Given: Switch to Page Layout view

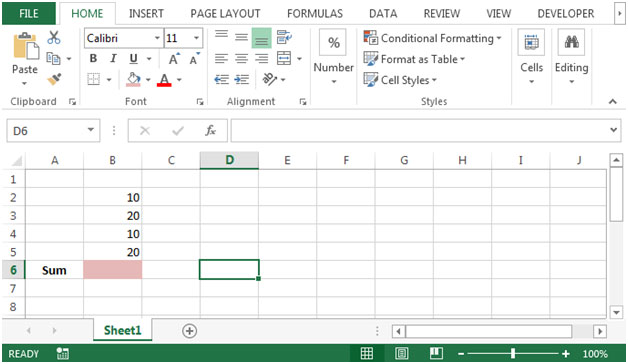Looking at the screenshot, I should coord(401,354).
